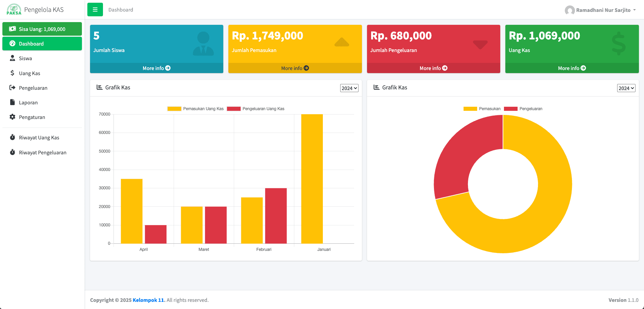Open the year dropdown on doughnut chart
The image size is (644, 309).
626,88
